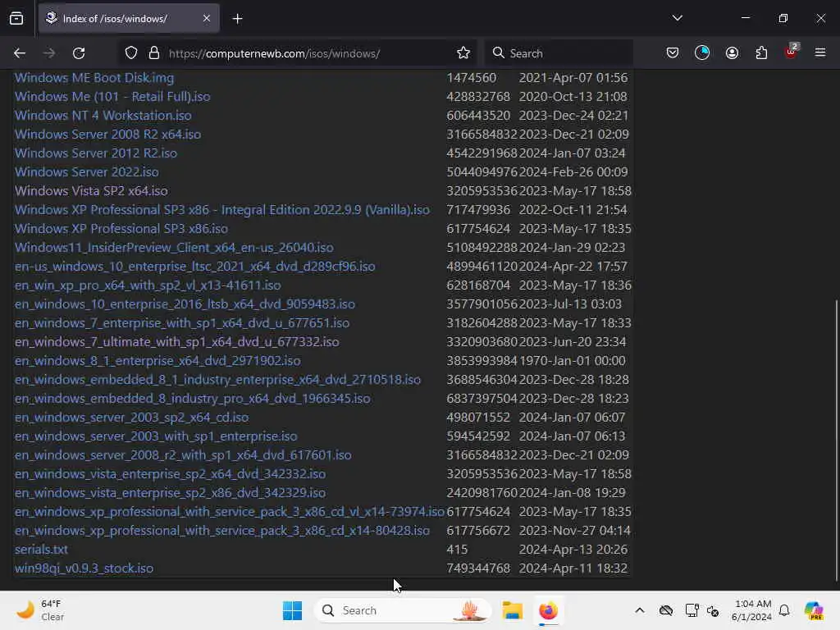Screen dimensions: 840x630
Task: Download Windows XP Integral Edition 2022.9.9 iso
Action: 221,209
